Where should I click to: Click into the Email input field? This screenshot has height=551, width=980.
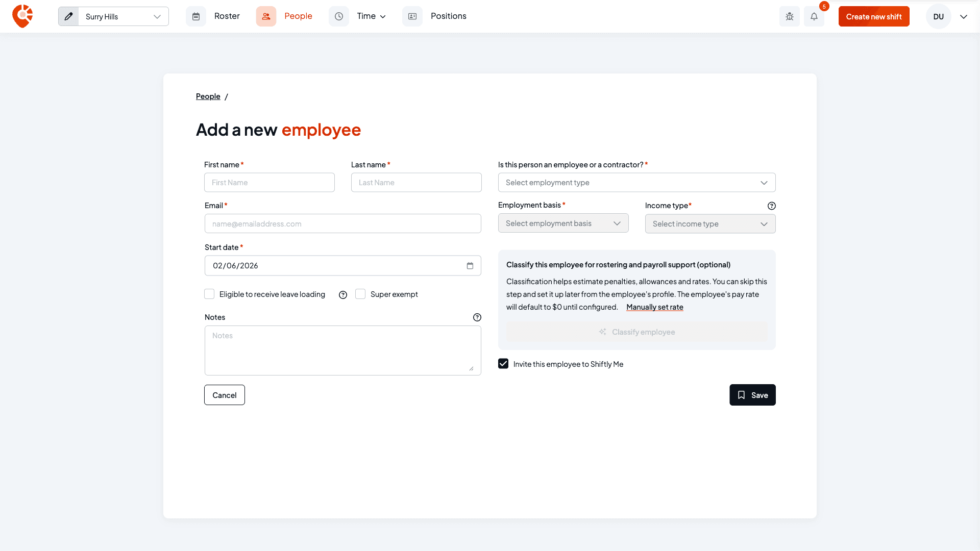[343, 223]
